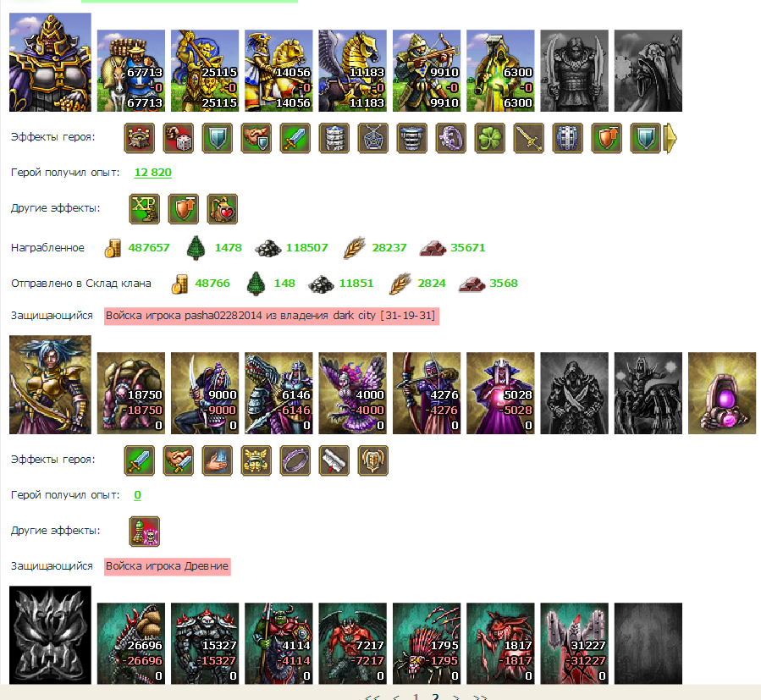Click the winged golden helmet effect icon
The width and height of the screenshot is (761, 700).
pos(256,460)
